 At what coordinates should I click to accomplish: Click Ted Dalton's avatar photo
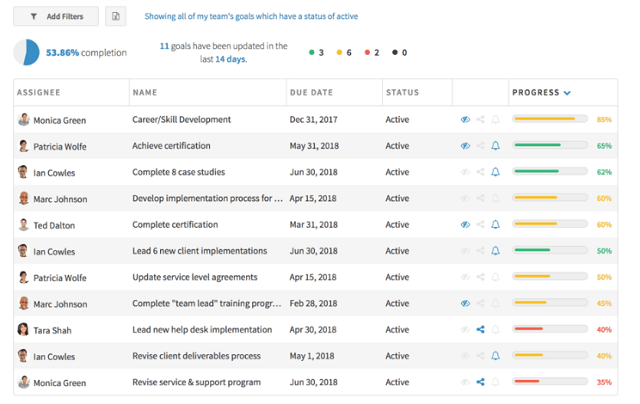point(24,224)
